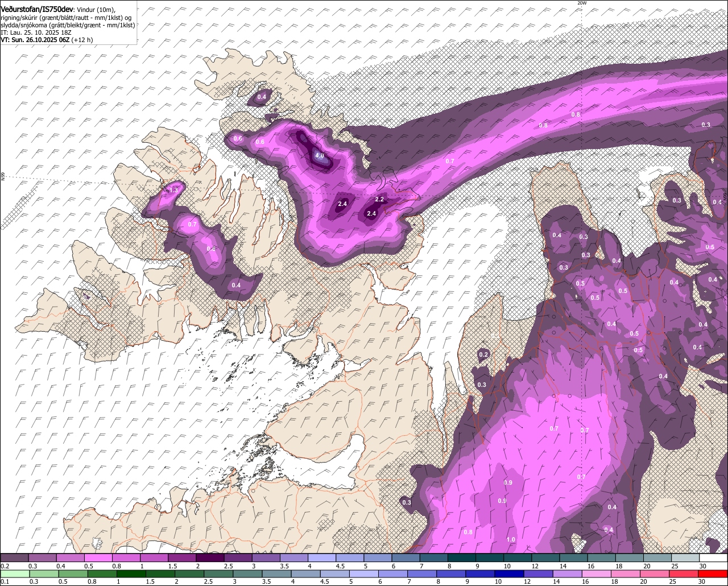
Task: Select the dark blue bottom-row swatch between 10 and 12
Action: (509, 573)
